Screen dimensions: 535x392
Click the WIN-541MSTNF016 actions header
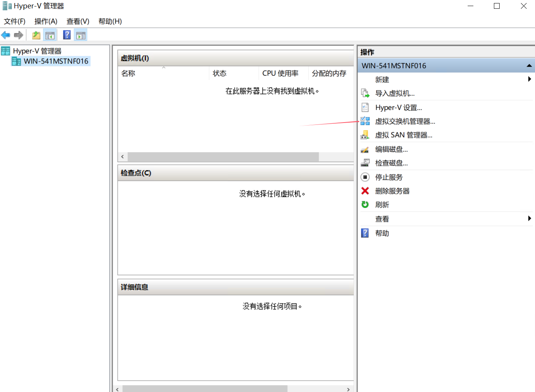tap(446, 66)
